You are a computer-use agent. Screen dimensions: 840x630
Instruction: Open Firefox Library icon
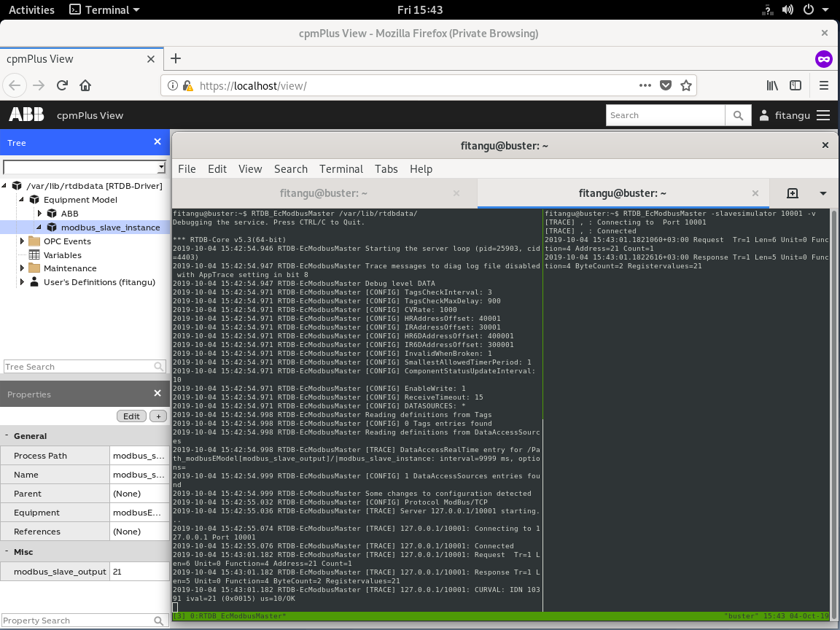(x=772, y=86)
